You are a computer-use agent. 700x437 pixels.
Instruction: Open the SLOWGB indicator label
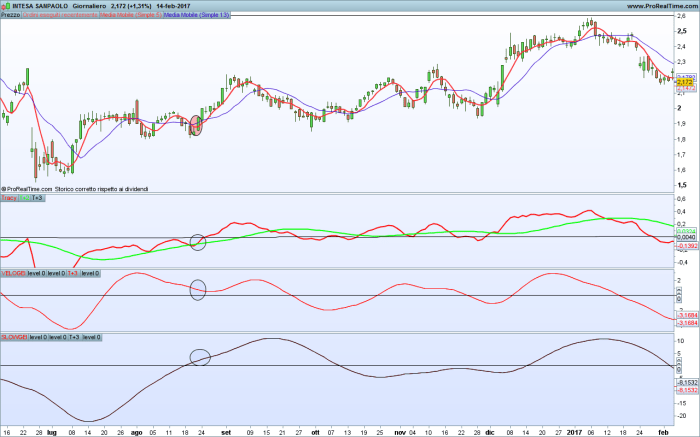(14, 337)
